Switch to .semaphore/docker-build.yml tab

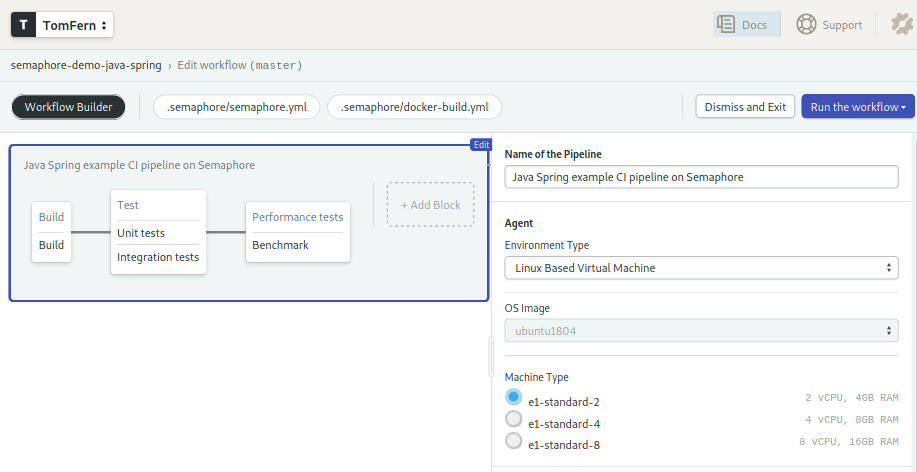[414, 107]
